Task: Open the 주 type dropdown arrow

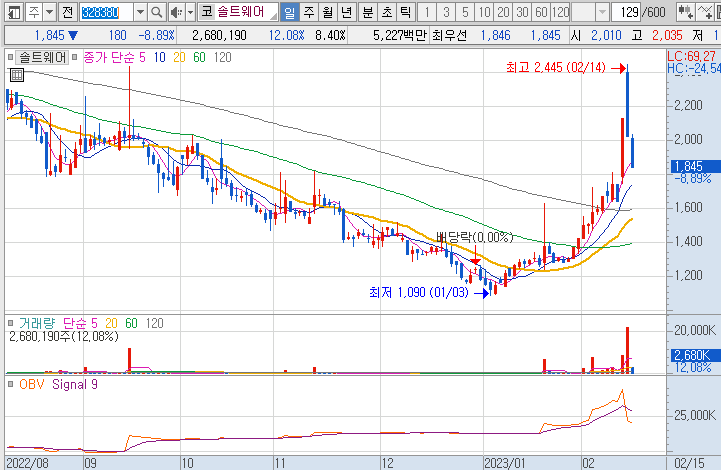Action: (50, 12)
